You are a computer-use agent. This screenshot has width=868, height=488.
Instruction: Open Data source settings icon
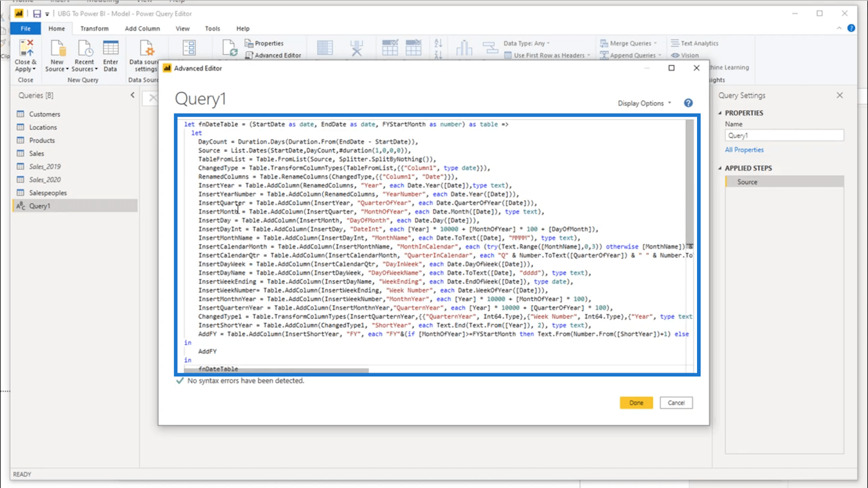(x=147, y=48)
